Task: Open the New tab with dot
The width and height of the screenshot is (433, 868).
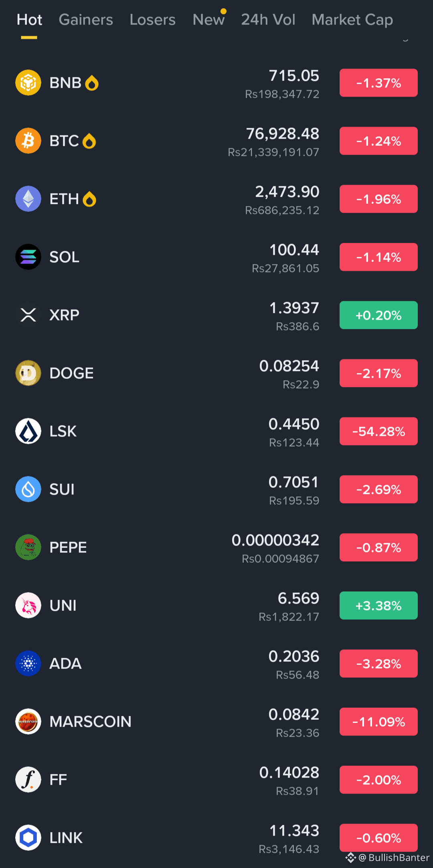Action: (x=208, y=20)
